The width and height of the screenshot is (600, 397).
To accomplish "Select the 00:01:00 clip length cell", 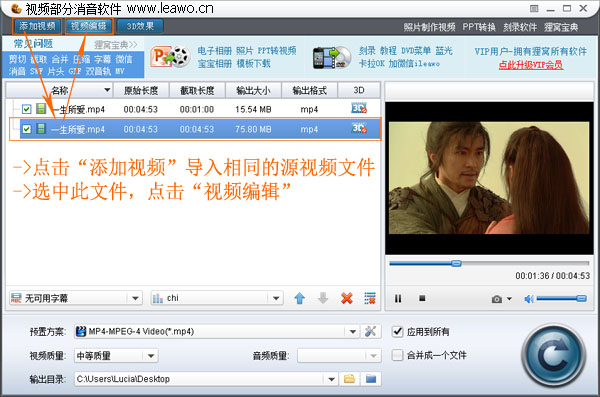I will coord(197,109).
